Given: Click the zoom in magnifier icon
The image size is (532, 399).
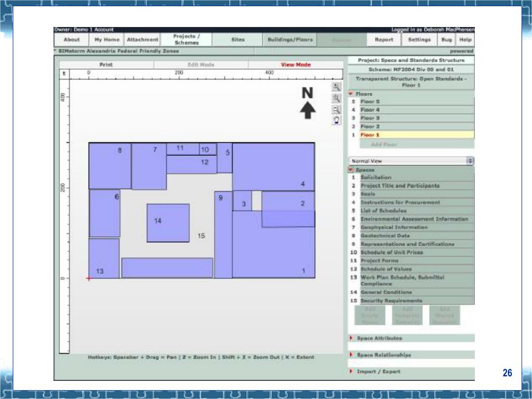Looking at the screenshot, I should [336, 87].
